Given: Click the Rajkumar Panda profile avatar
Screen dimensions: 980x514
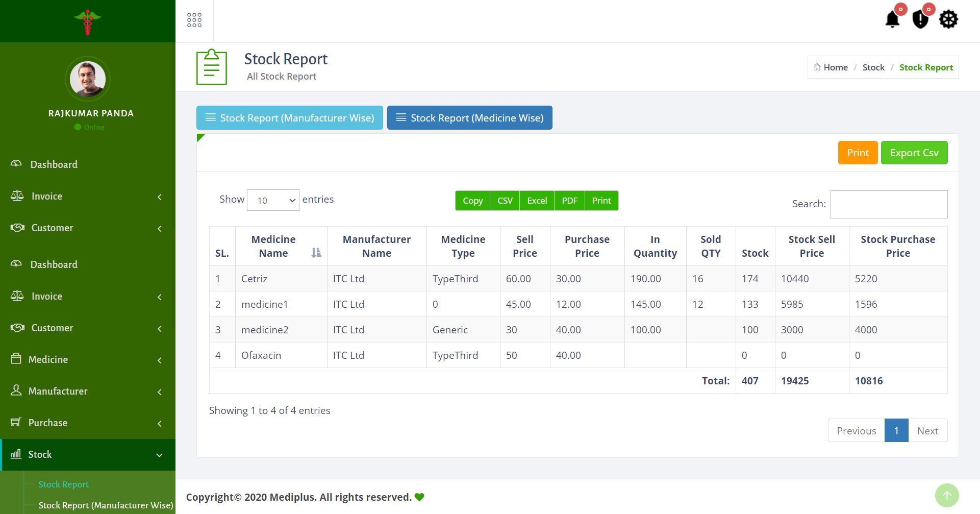Looking at the screenshot, I should (x=88, y=79).
